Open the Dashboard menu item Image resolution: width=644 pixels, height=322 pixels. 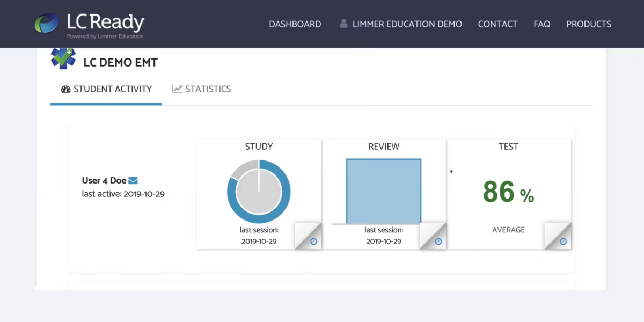295,24
